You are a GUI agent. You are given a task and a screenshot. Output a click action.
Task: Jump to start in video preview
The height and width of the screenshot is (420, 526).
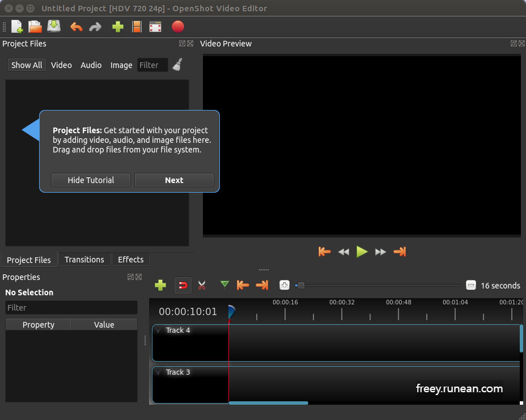tap(324, 252)
